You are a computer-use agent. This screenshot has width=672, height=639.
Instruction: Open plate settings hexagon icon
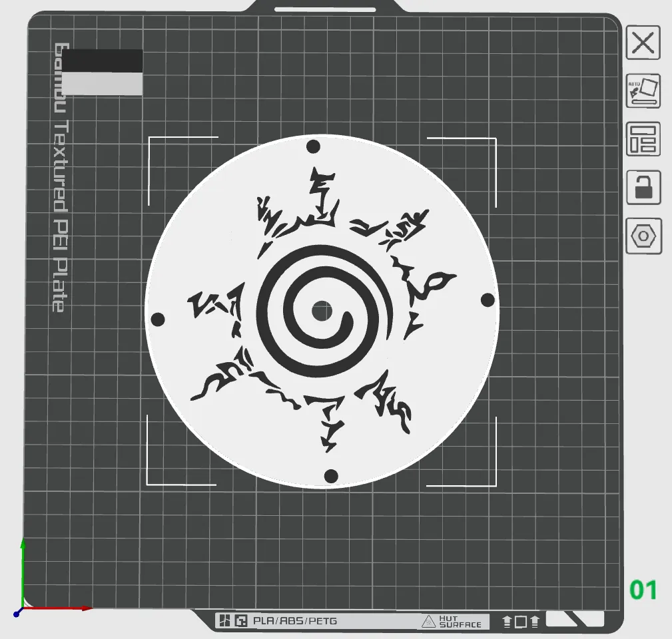tap(643, 236)
